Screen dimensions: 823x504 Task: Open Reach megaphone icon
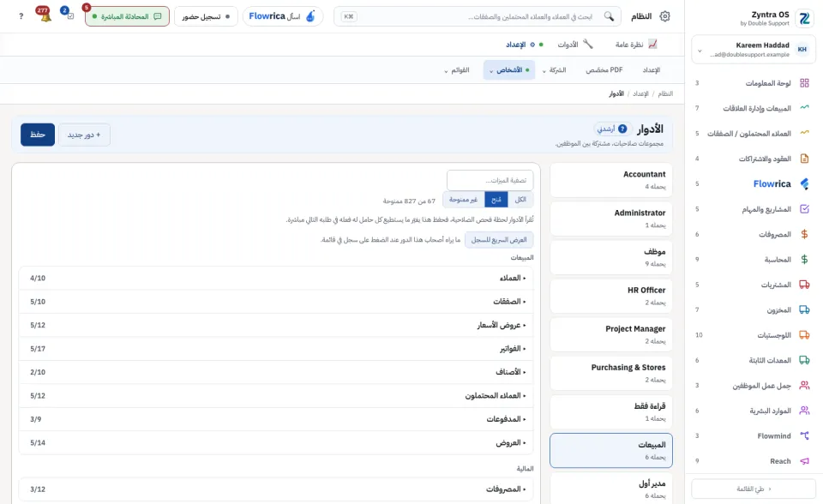[804, 461]
